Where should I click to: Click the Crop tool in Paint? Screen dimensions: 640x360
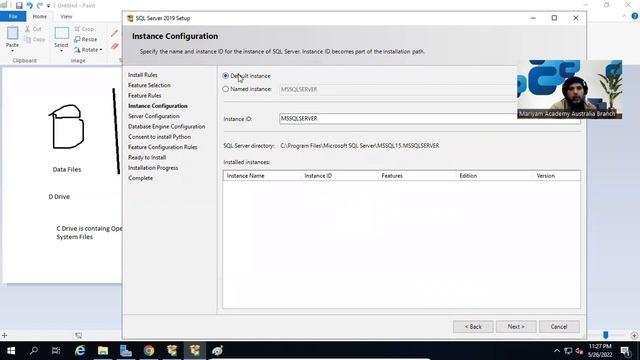pyautogui.click(x=84, y=29)
